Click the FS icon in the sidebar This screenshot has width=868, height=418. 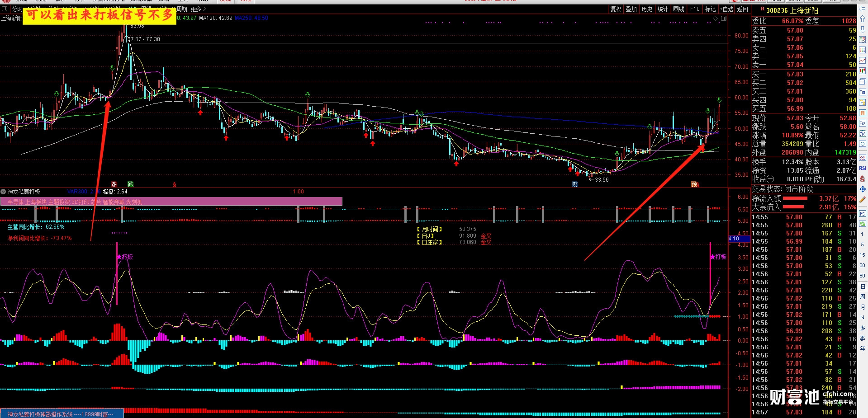(x=863, y=213)
